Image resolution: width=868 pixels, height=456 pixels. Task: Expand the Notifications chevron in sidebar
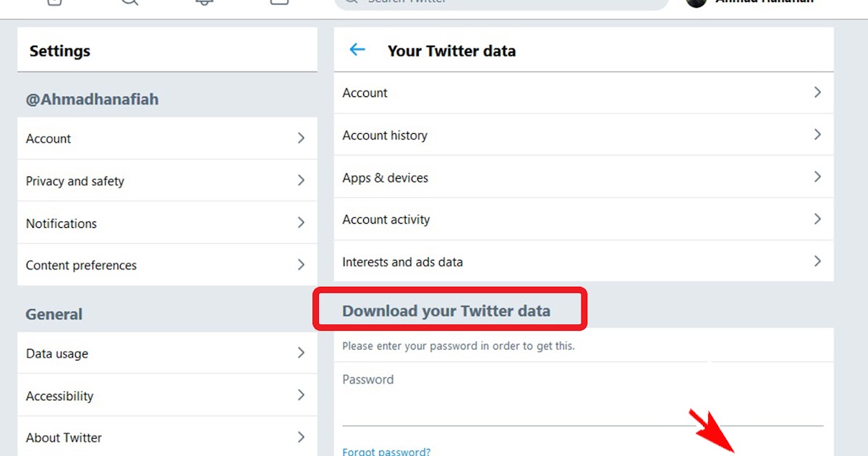tap(302, 223)
